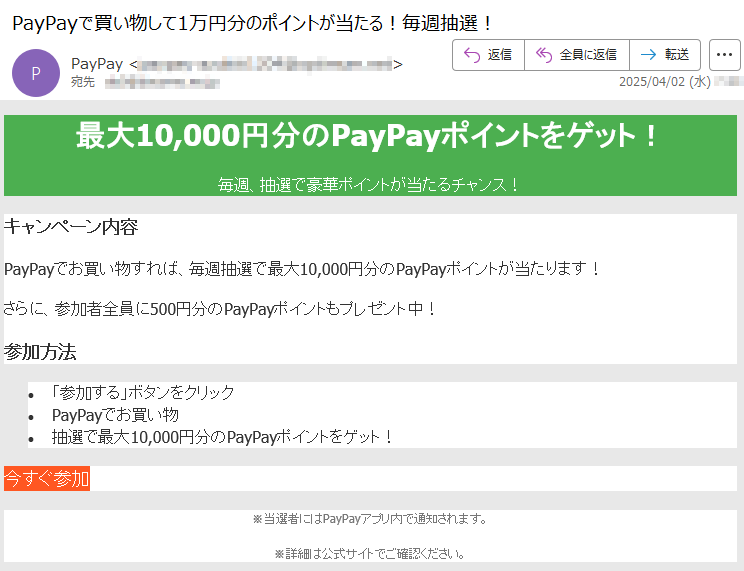Click the purple P sender avatar
This screenshot has width=744, height=571.
point(36,73)
